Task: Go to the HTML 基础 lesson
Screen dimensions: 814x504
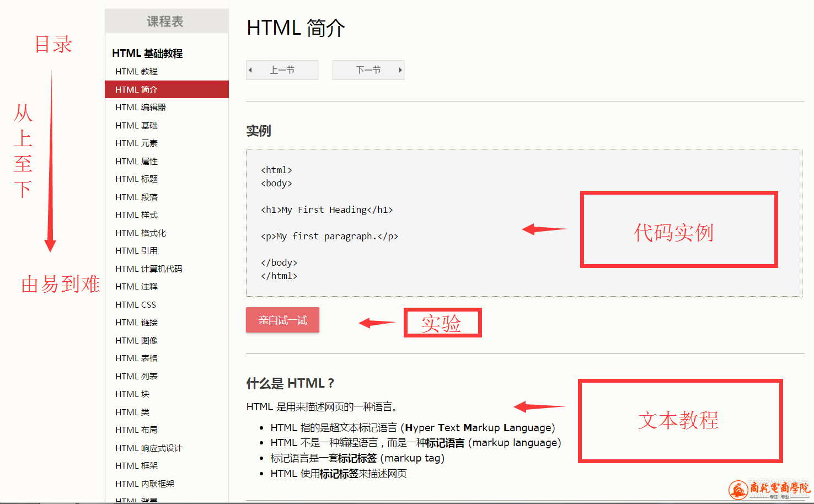Action: [x=136, y=126]
